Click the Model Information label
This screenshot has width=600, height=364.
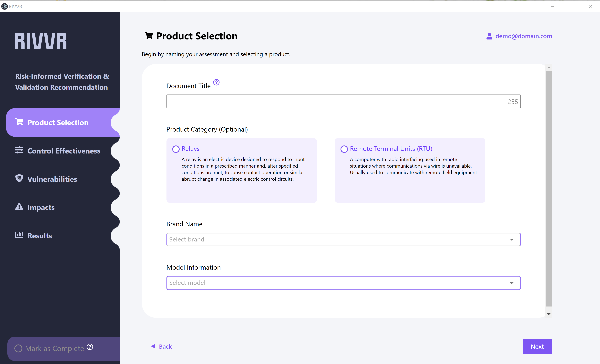194,267
